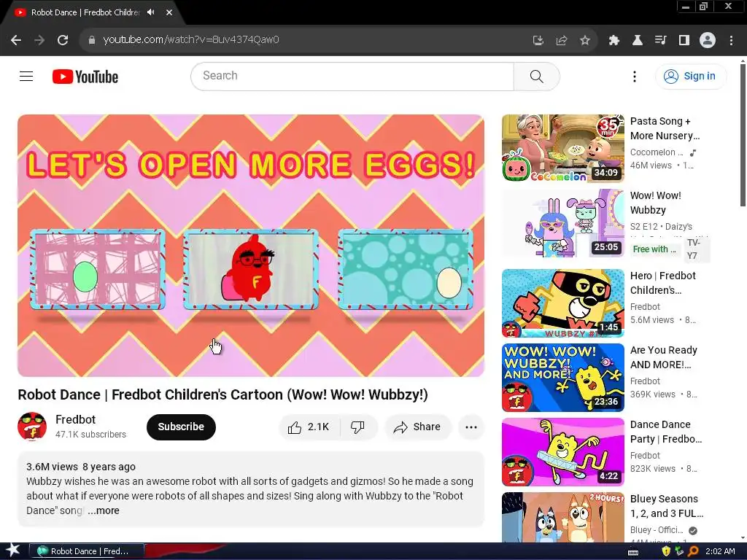
Task: Click the 2:02 AM taskbar clock
Action: [x=720, y=551]
